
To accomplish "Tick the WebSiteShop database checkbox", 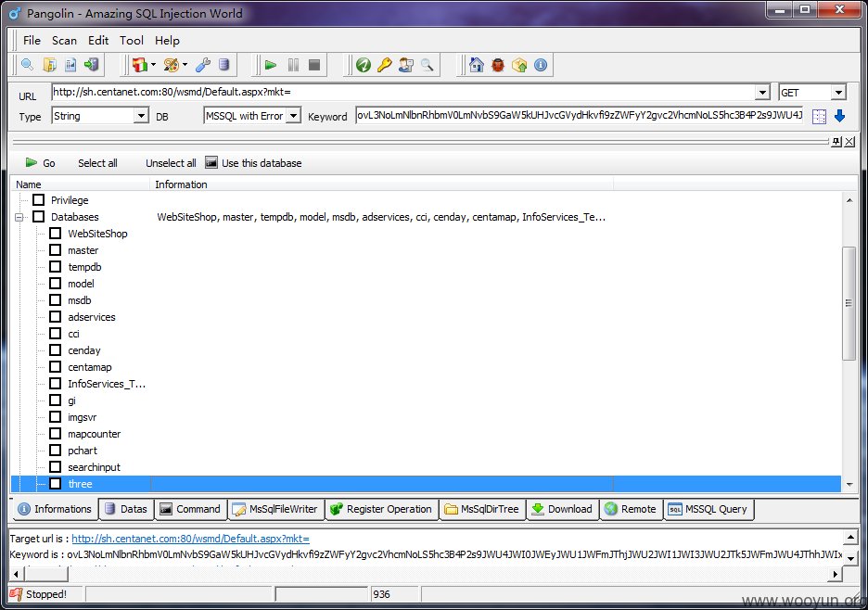I will coord(56,233).
